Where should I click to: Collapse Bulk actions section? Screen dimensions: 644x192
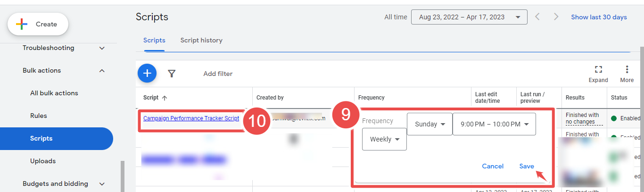pos(64,70)
